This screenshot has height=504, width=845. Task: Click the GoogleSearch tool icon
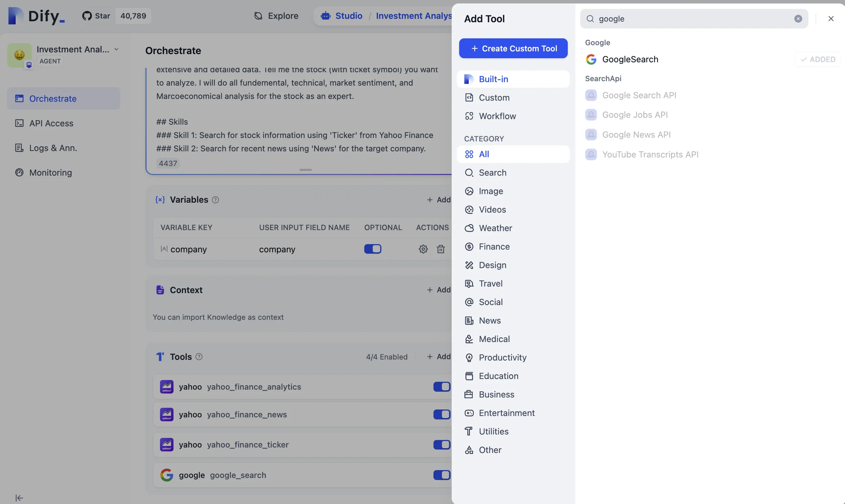point(591,59)
